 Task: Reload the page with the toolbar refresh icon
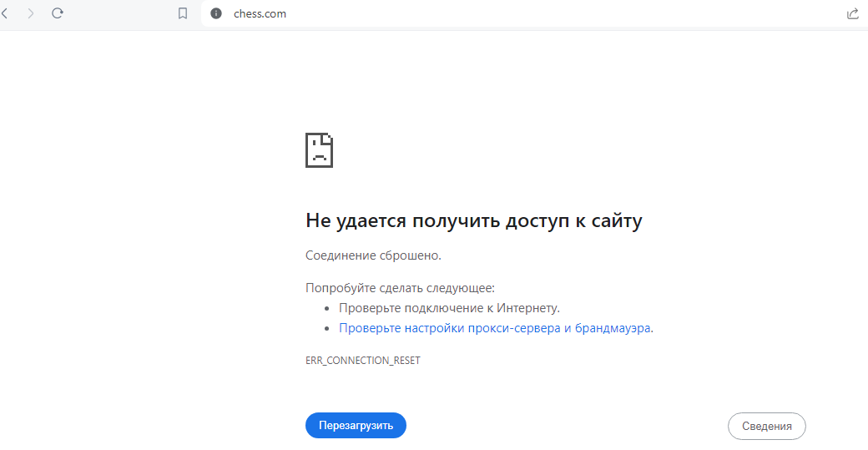coord(58,13)
